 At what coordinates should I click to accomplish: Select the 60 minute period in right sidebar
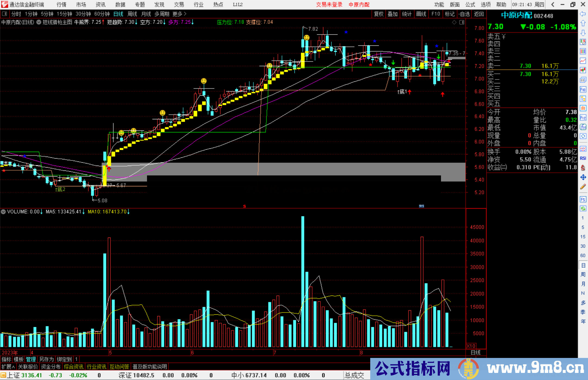(x=583, y=256)
